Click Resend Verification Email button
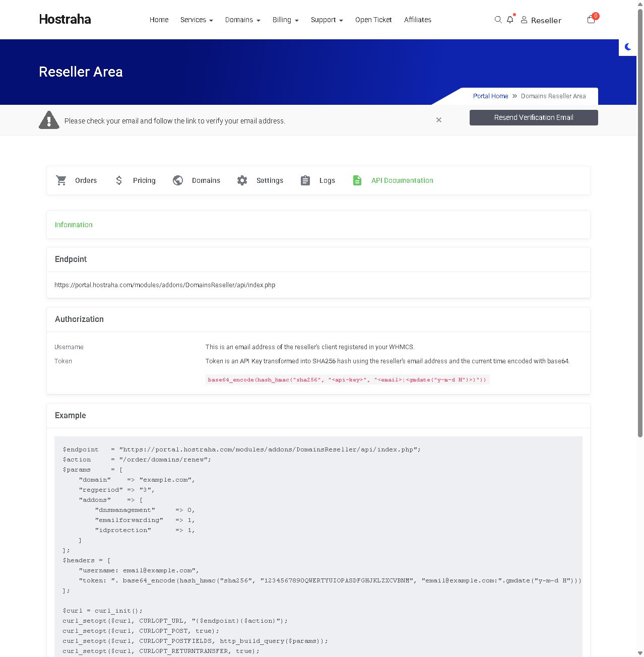644x657 pixels. pos(534,117)
